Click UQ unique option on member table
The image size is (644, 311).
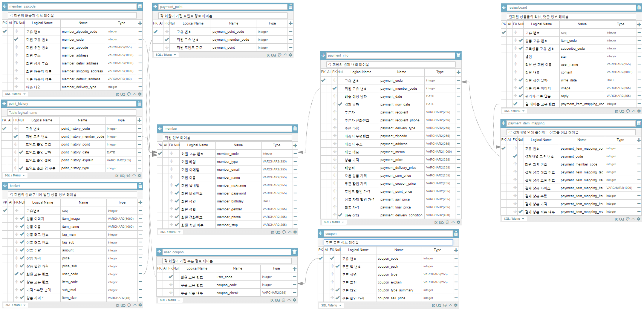click(278, 232)
